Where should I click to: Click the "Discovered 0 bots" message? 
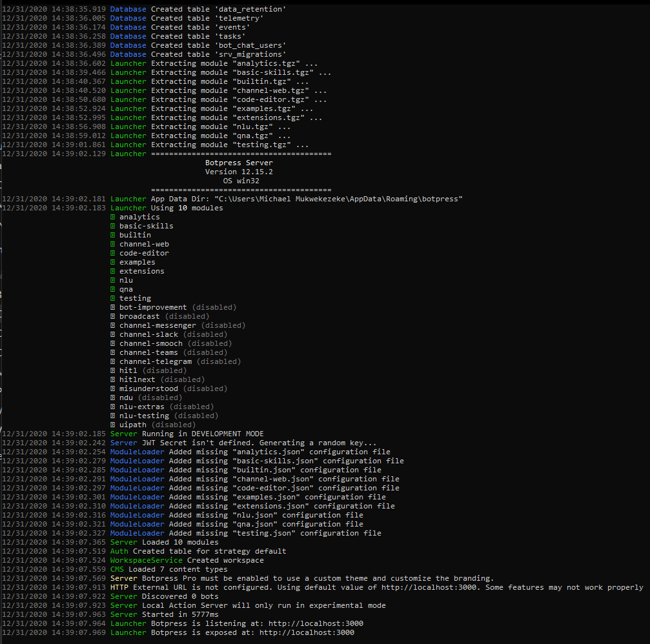[x=180, y=597]
